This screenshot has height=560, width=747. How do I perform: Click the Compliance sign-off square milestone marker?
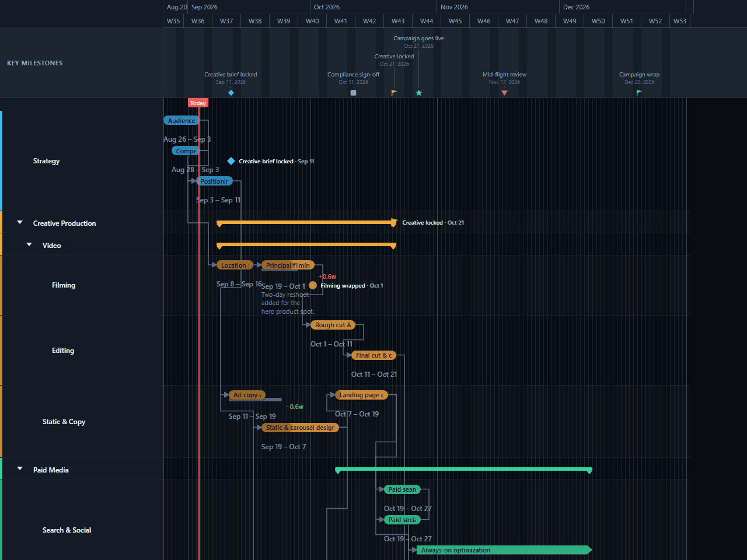353,93
